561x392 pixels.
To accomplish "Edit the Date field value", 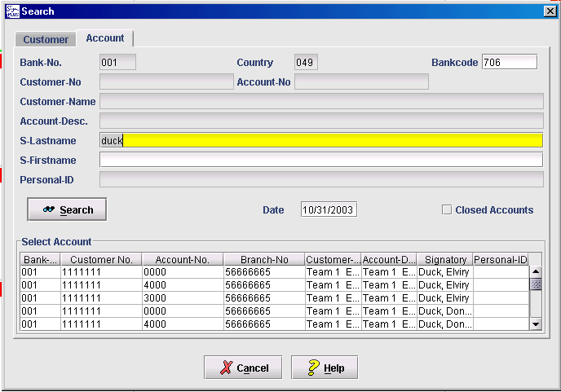I will tap(329, 209).
